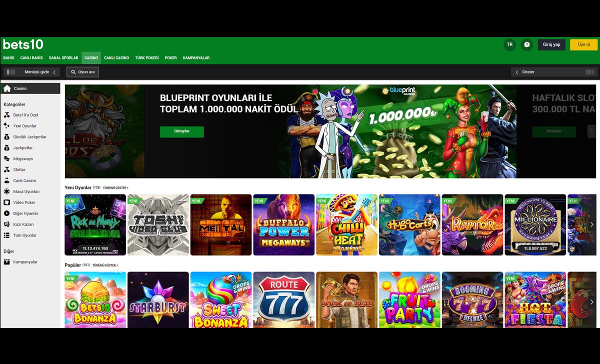Screen dimensions: 600x364
Task: Show next Yeni Oyunlar games arrow
Action: [592, 224]
